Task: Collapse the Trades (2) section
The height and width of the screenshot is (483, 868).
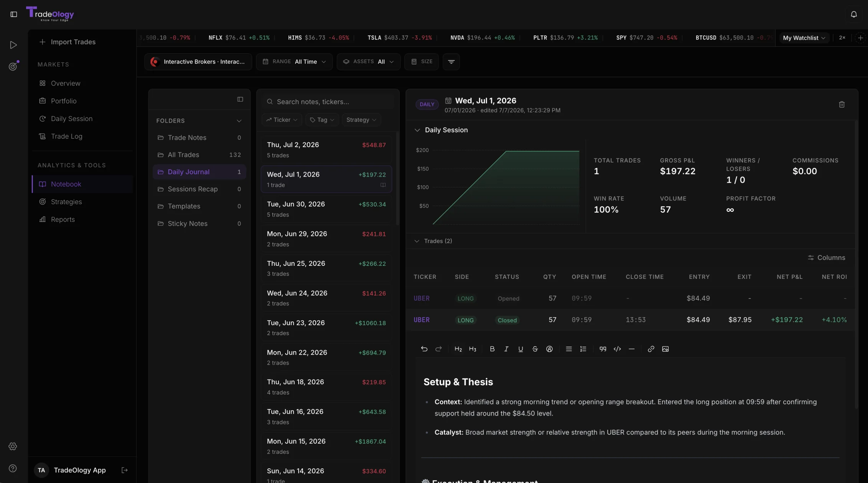Action: 417,241
